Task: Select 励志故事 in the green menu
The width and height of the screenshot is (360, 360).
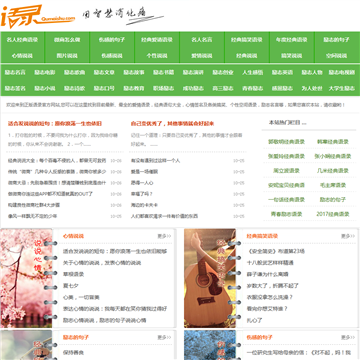Action: (134, 72)
